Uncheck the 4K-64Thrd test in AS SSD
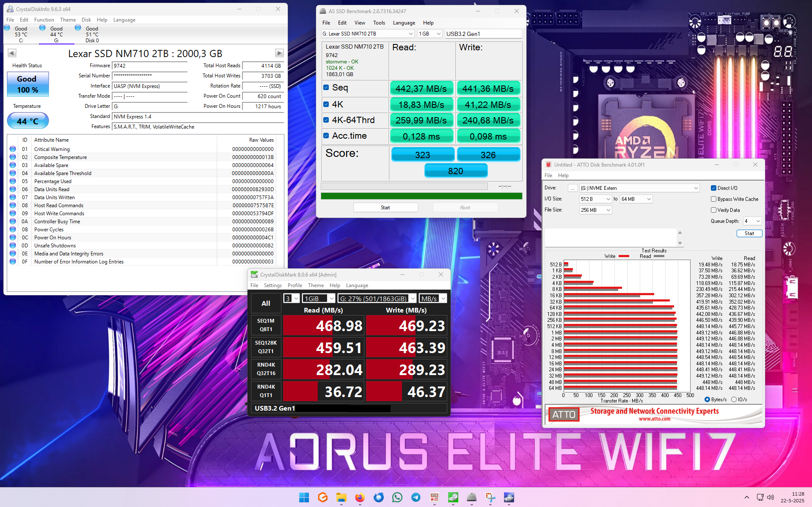This screenshot has width=812, height=507. pos(326,120)
